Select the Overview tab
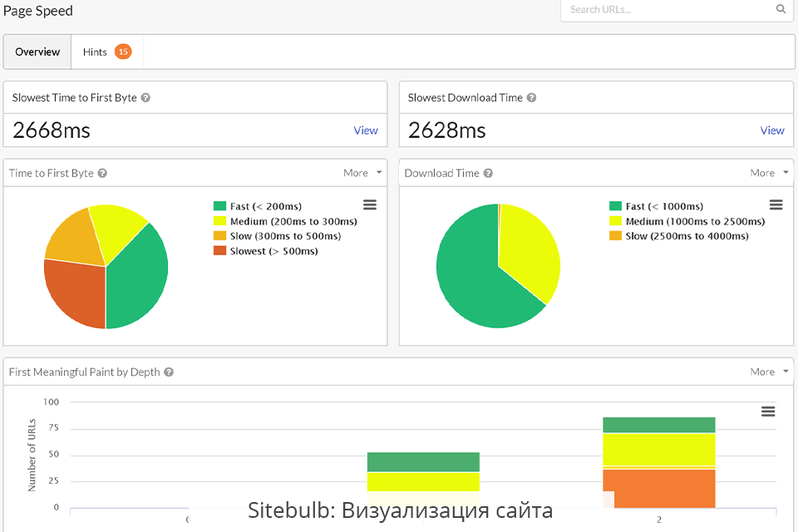Screen dimensions: 798x532 [37, 51]
